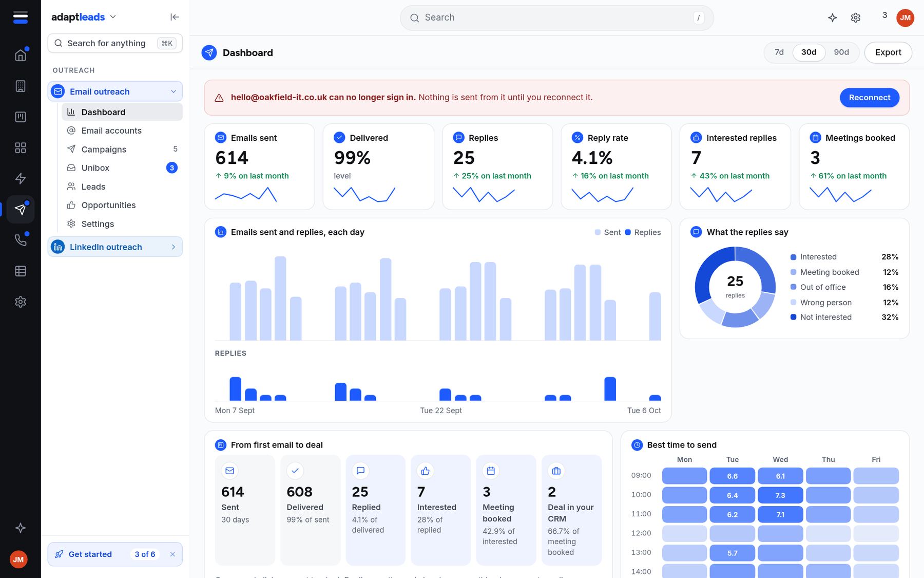Go to Leads in the sidebar
924x578 pixels.
pos(122,187)
